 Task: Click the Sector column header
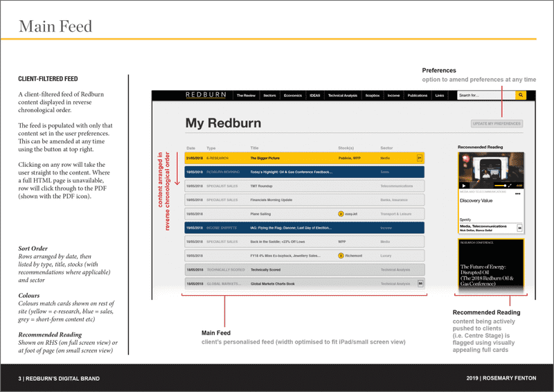(386, 148)
